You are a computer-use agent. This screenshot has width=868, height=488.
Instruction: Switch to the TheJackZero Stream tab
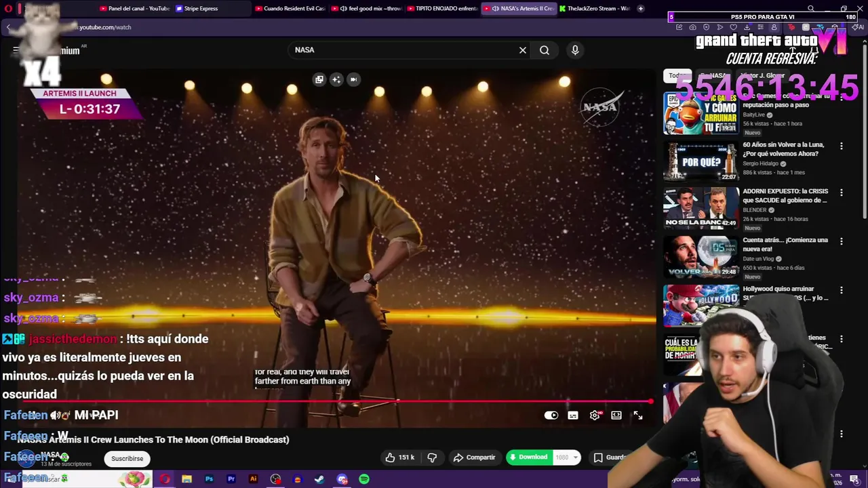(594, 9)
